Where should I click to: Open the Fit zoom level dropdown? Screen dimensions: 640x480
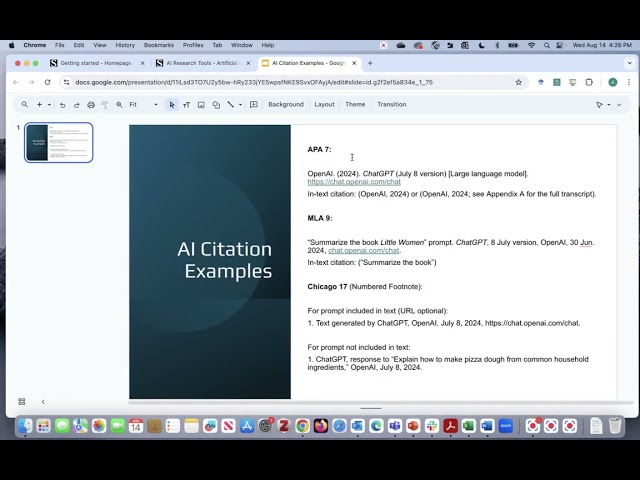coord(143,105)
